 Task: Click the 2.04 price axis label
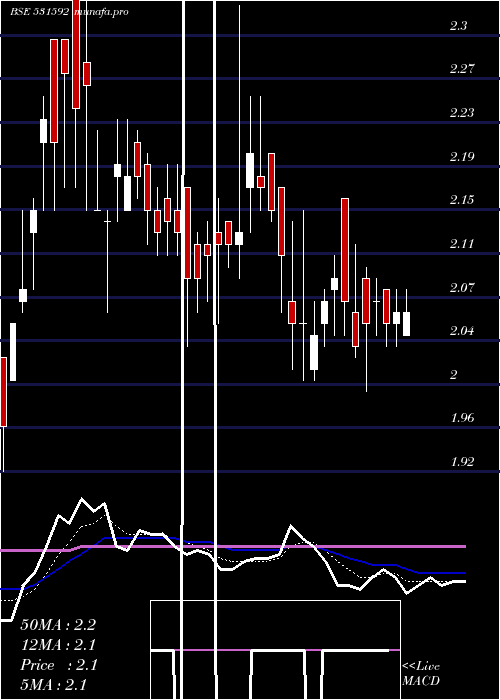[x=462, y=331]
